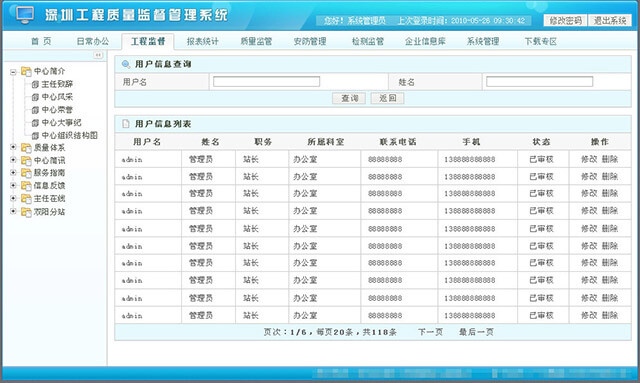This screenshot has height=383, width=640.
Task: Click the page icon next to 中心风采
Action: (35, 97)
